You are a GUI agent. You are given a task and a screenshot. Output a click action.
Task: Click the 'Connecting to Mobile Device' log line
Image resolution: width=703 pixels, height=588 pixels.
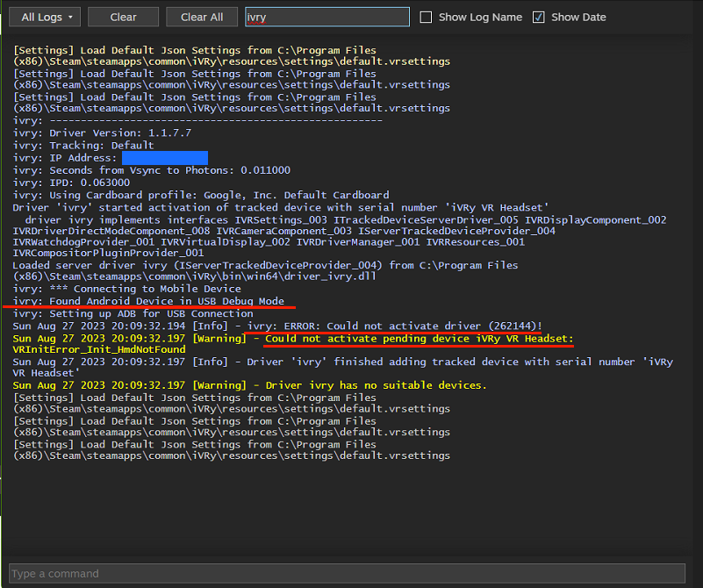coord(127,289)
